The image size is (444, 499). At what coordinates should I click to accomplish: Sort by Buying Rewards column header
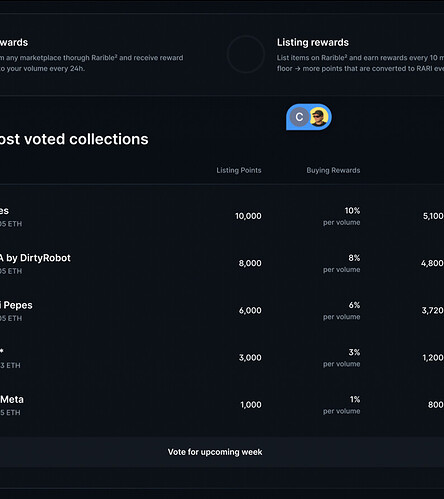click(x=333, y=170)
